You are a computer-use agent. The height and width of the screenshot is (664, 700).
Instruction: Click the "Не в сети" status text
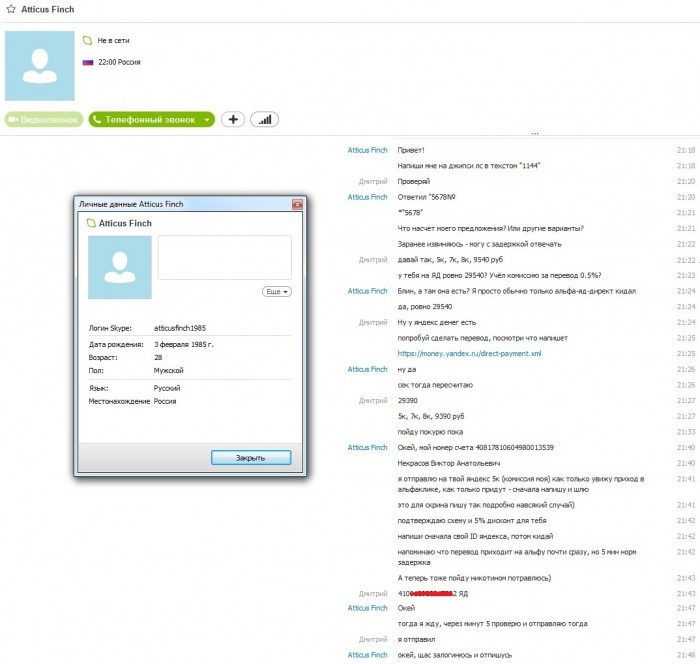[113, 41]
